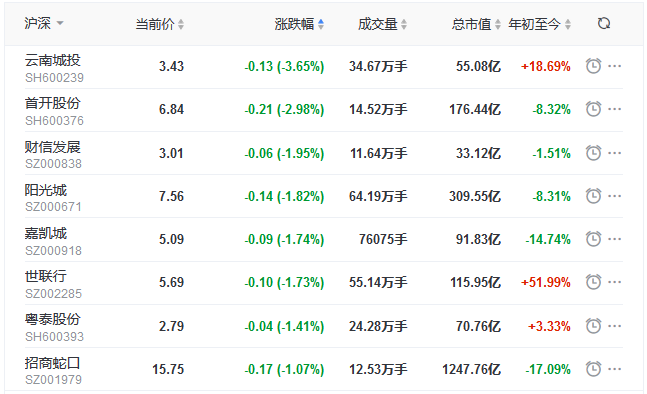Sort by 当前价 column

[x=160, y=24]
